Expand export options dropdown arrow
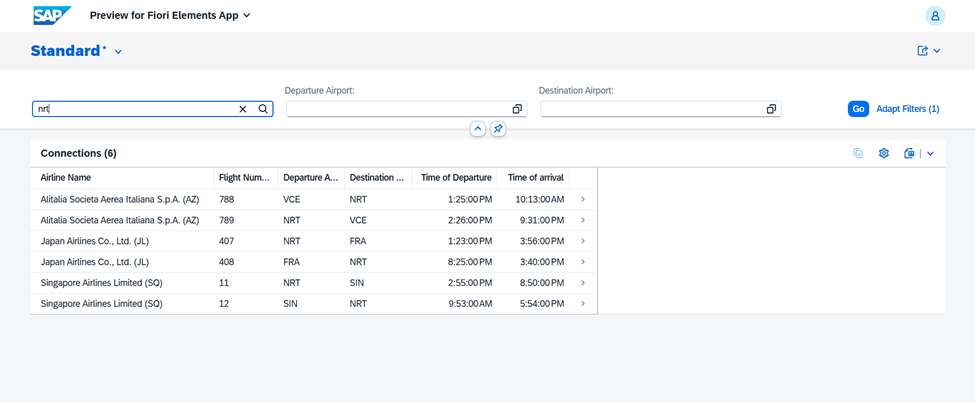 click(x=930, y=154)
